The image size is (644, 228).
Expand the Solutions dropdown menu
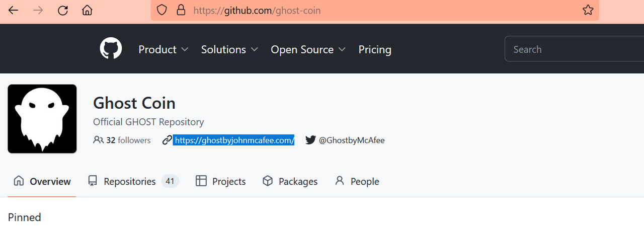coord(229,49)
